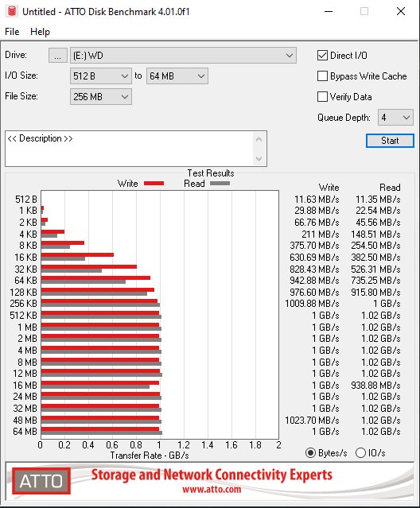
Task: Open the (E:) WD drive dropdown
Action: (183, 56)
